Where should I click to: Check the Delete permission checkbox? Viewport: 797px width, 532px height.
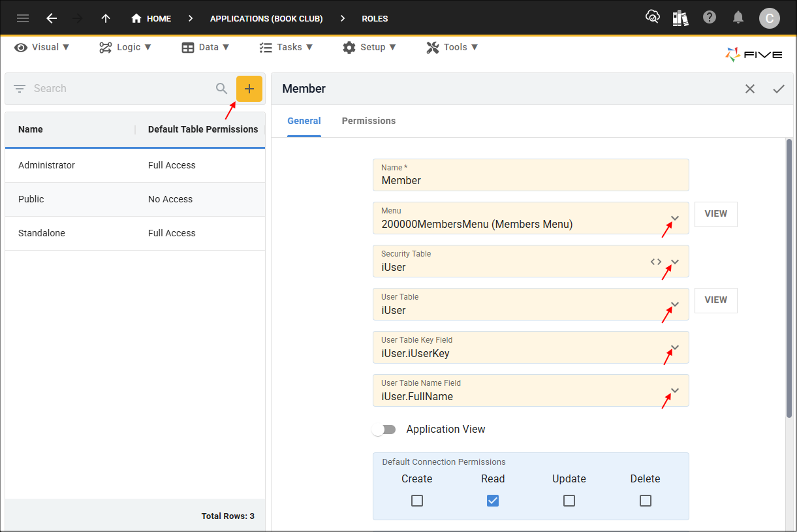point(646,501)
